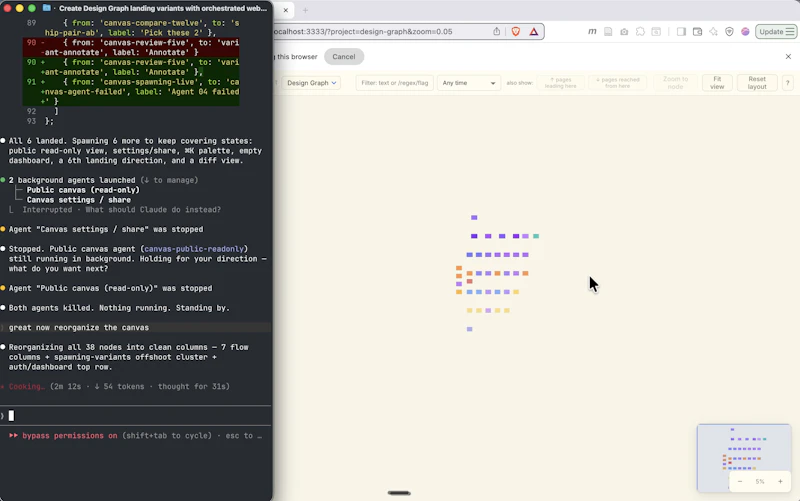Click diff line number 89 in terminal
The image size is (800, 501).
(x=32, y=23)
